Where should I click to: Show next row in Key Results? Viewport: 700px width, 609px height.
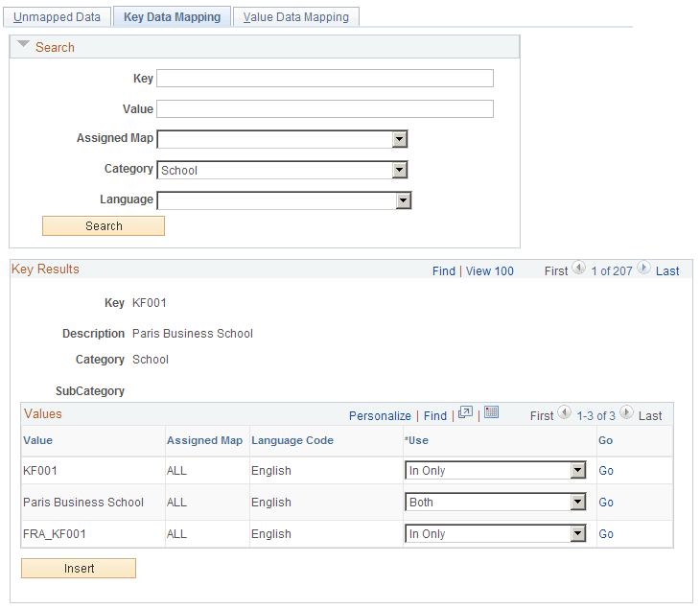(x=643, y=268)
